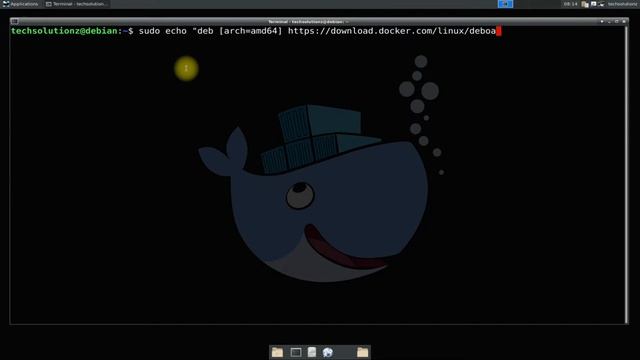Click the techsolutionz@debian prompt text
Image resolution: width=640 pixels, height=360 pixels.
pos(64,31)
